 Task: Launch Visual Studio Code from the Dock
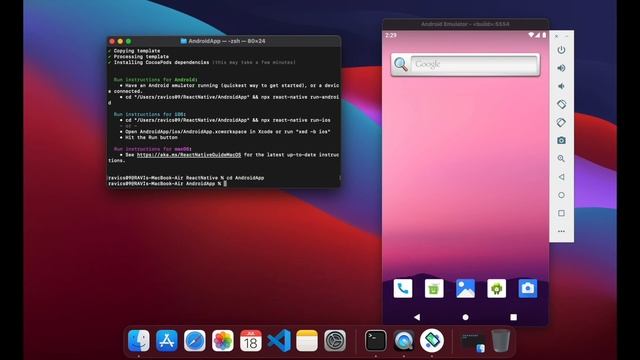point(279,340)
